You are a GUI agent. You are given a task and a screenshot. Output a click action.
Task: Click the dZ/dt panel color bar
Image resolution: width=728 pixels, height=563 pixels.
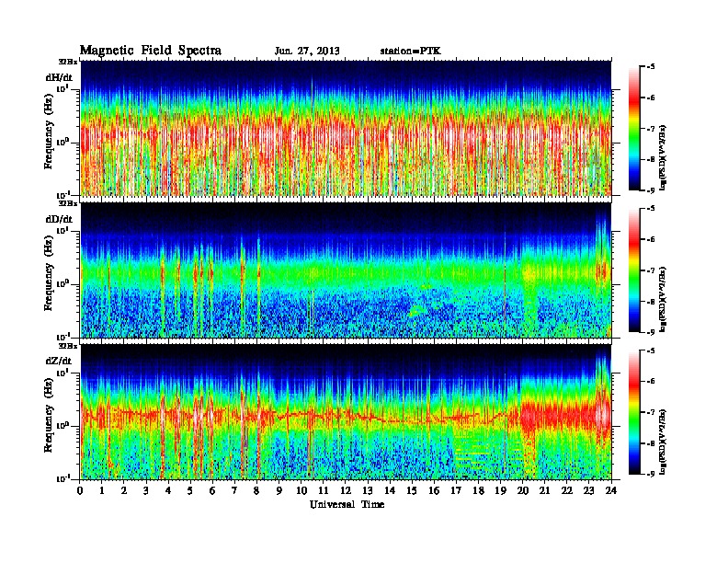[x=634, y=412]
